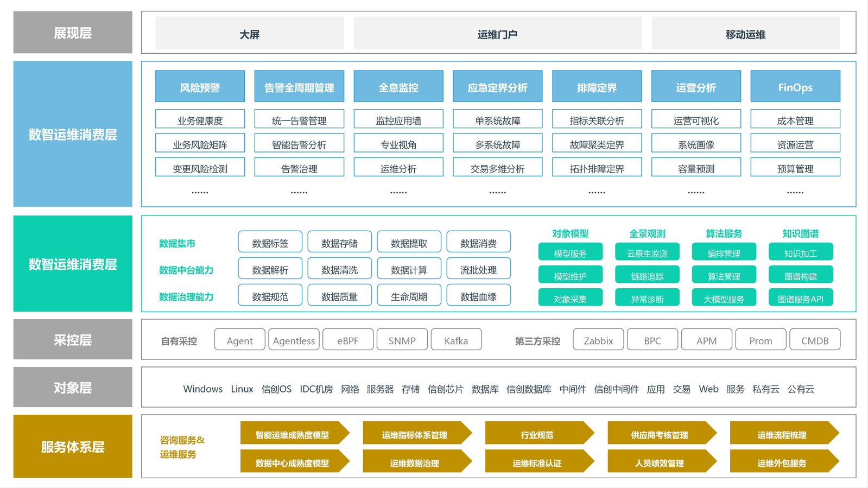
Task: Click the 智能运维成熟度模型 arrow
Action: [294, 433]
